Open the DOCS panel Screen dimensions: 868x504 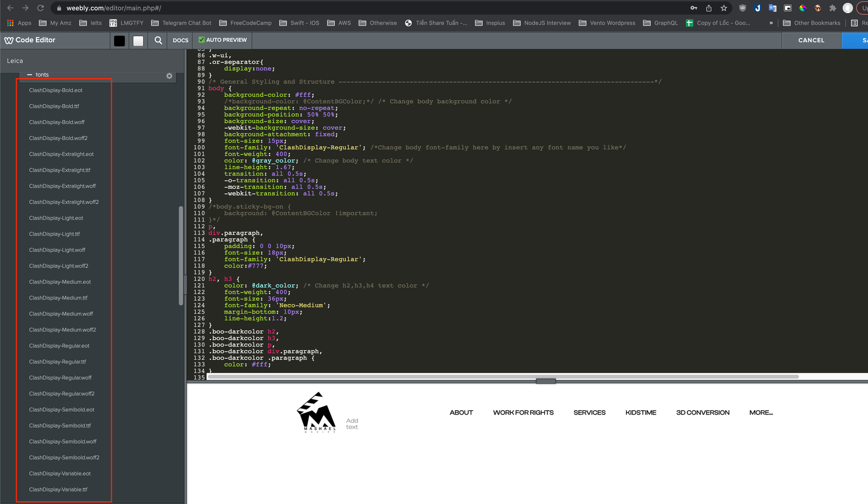pos(180,40)
